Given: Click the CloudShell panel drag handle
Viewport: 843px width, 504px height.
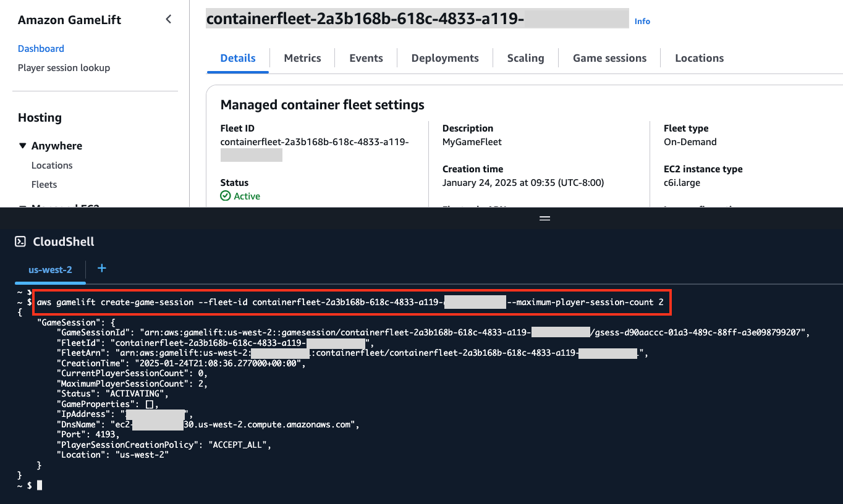Looking at the screenshot, I should [x=544, y=217].
